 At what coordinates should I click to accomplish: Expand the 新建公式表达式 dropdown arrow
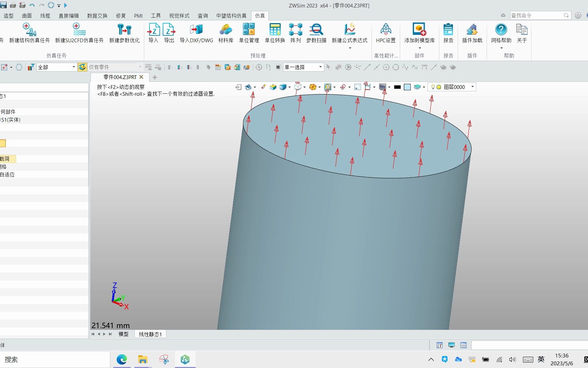point(350,48)
